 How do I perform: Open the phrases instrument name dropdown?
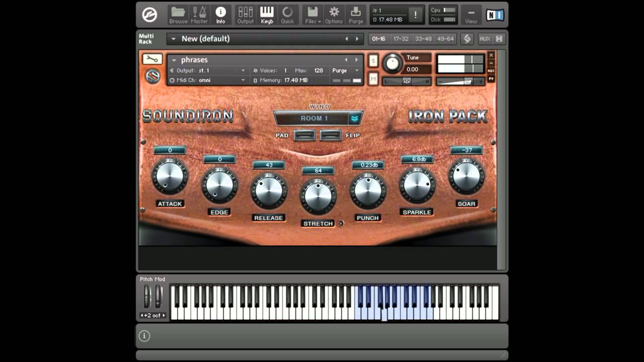174,60
